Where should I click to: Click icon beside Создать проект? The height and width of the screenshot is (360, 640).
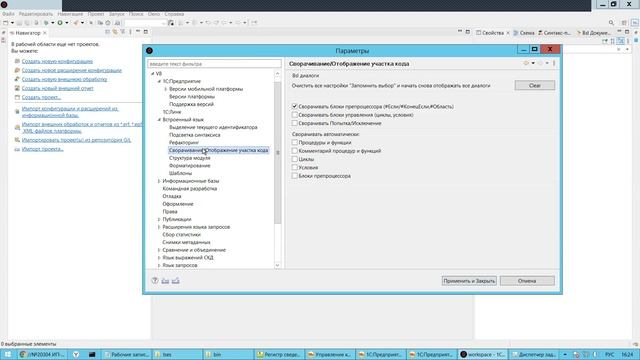click(17, 97)
